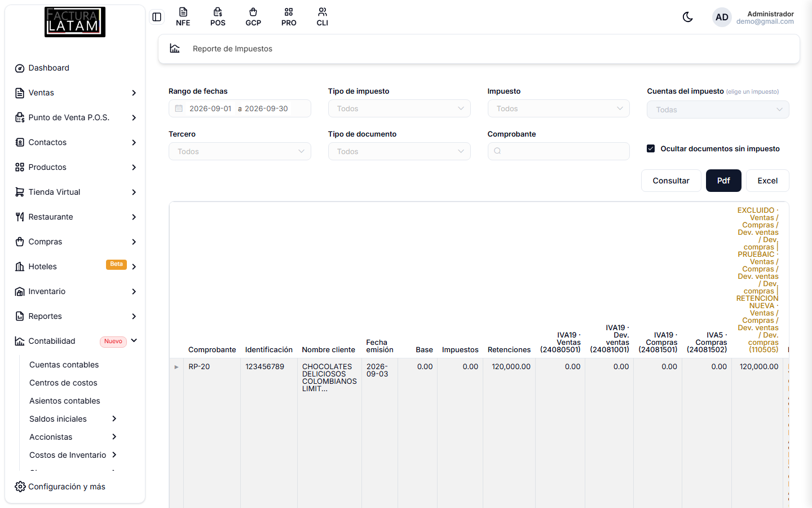
Task: Click the Ventas document icon
Action: click(20, 93)
